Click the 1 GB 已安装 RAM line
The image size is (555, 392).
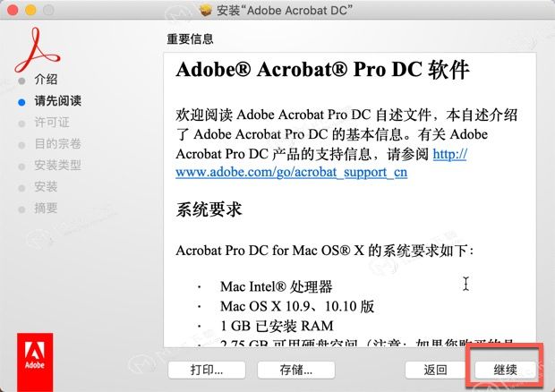[x=277, y=326]
